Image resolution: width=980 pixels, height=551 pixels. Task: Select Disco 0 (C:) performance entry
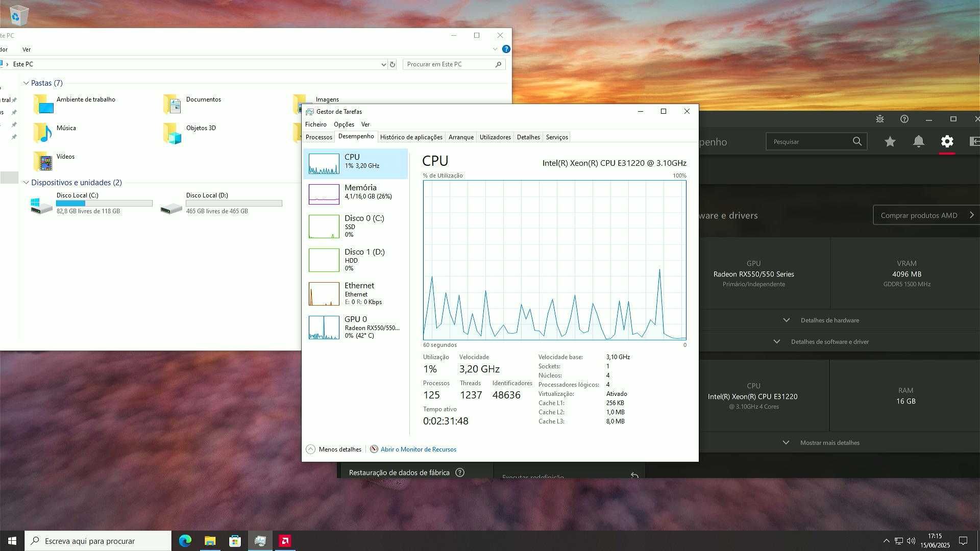356,226
